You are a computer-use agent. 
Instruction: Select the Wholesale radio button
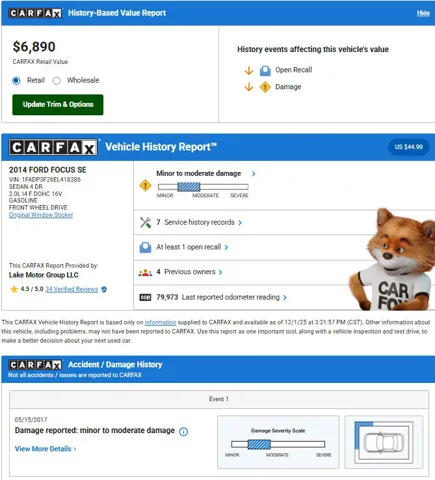tap(57, 81)
